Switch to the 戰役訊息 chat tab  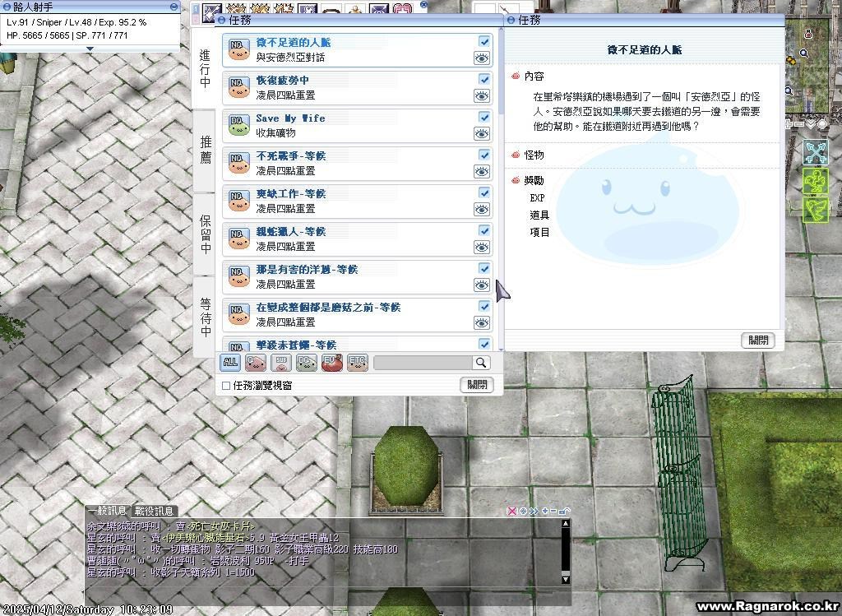154,512
